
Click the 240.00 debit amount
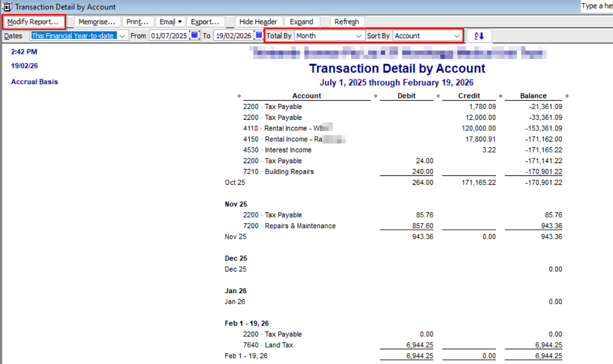click(423, 172)
